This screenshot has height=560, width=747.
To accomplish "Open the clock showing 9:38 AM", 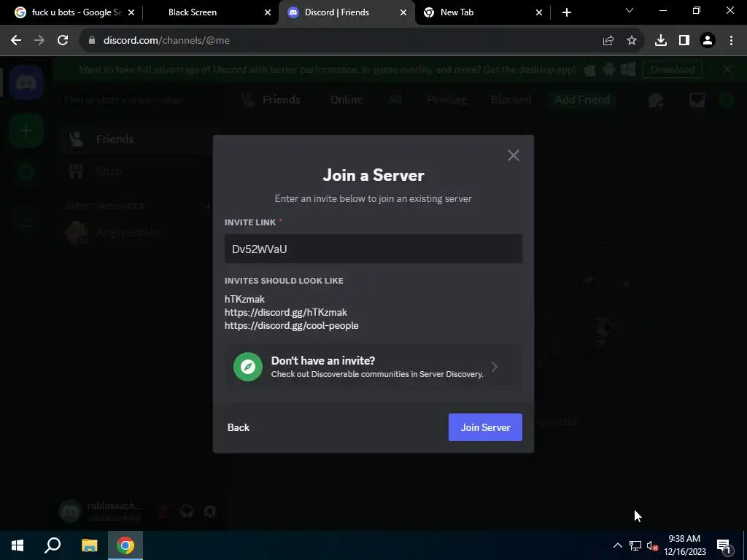I will click(684, 545).
